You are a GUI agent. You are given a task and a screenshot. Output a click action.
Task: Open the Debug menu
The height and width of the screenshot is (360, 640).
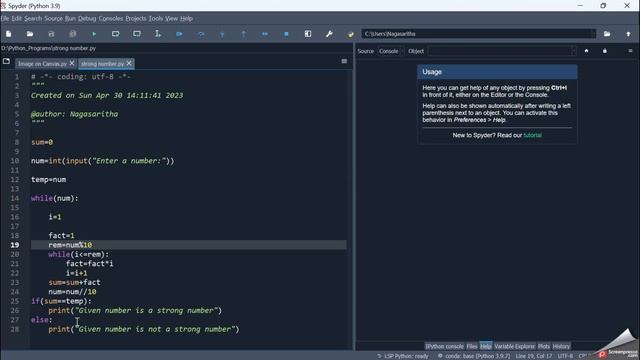87,18
